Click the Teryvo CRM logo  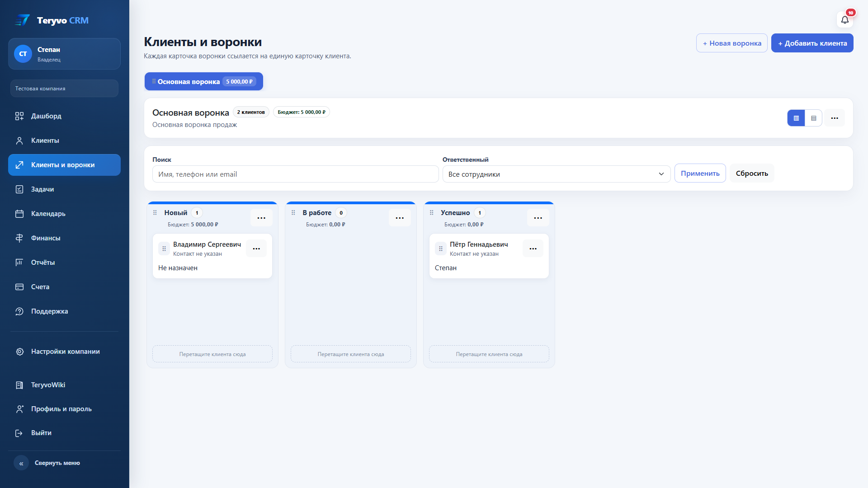point(52,20)
